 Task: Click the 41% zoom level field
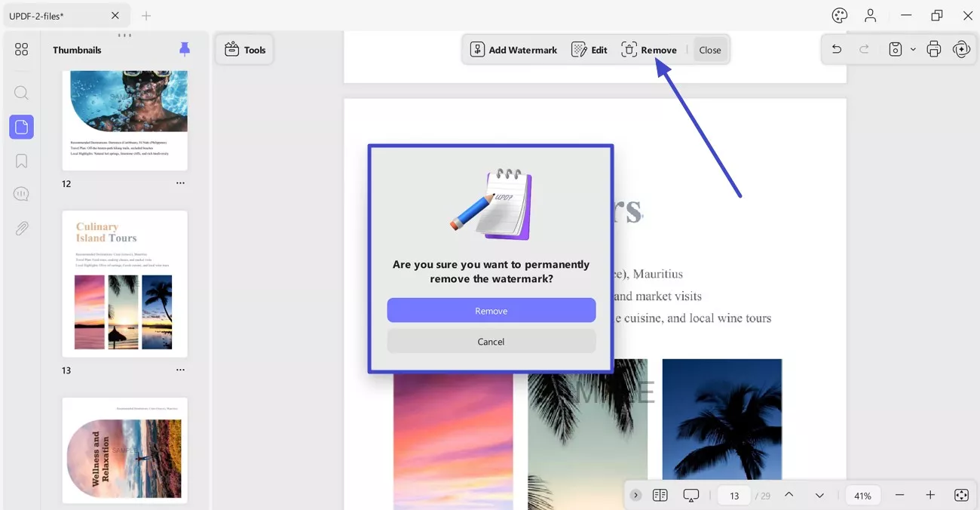tap(863, 496)
